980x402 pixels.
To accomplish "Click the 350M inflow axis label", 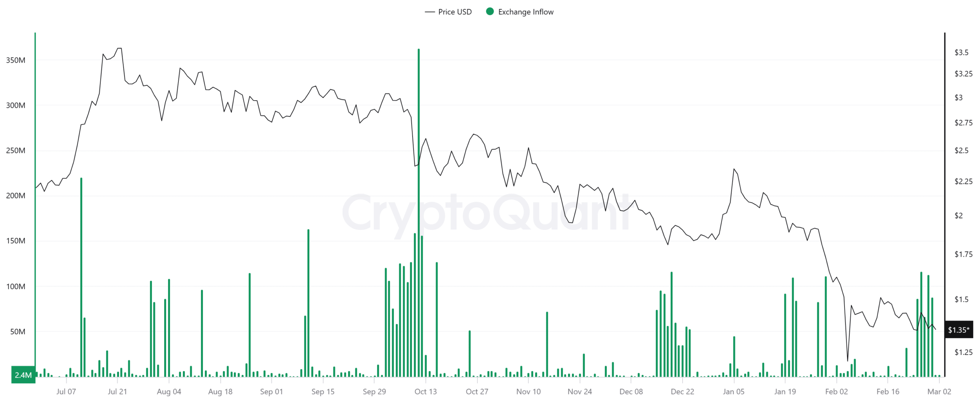I will click(x=16, y=60).
